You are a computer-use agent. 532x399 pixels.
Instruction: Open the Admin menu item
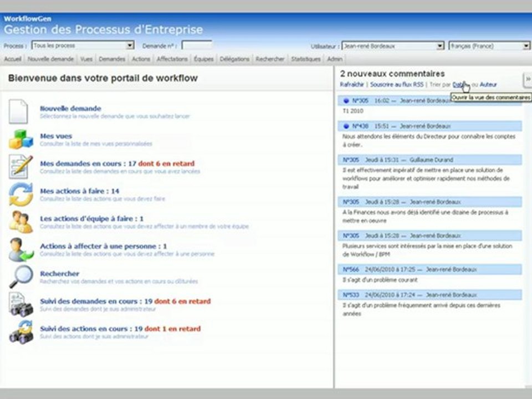click(x=335, y=59)
